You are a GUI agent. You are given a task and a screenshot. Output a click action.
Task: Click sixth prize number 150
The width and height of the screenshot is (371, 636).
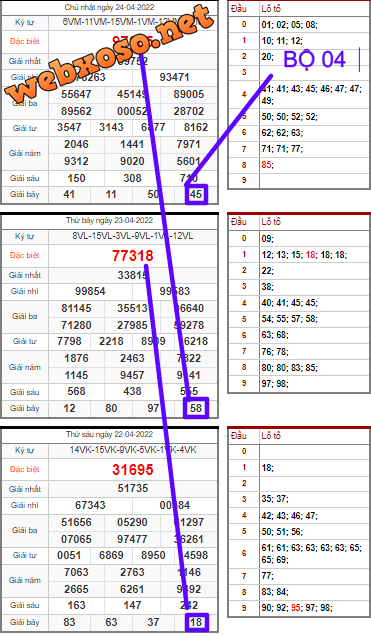click(x=76, y=178)
